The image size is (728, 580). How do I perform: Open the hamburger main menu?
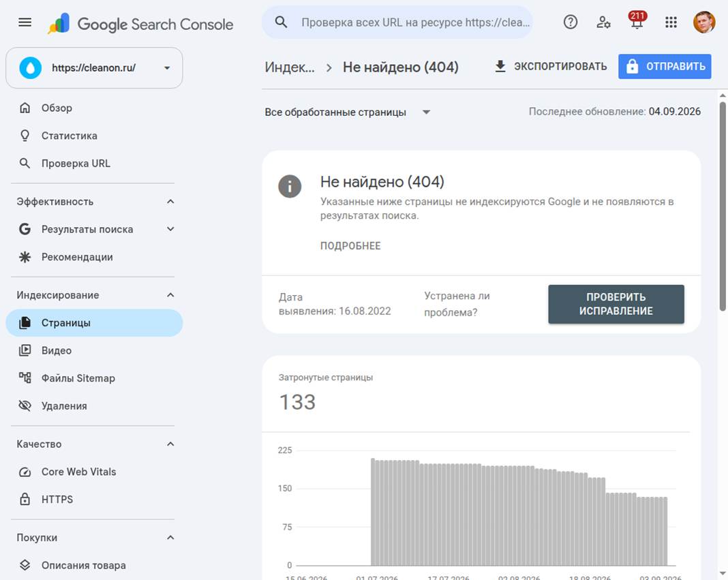click(x=25, y=22)
